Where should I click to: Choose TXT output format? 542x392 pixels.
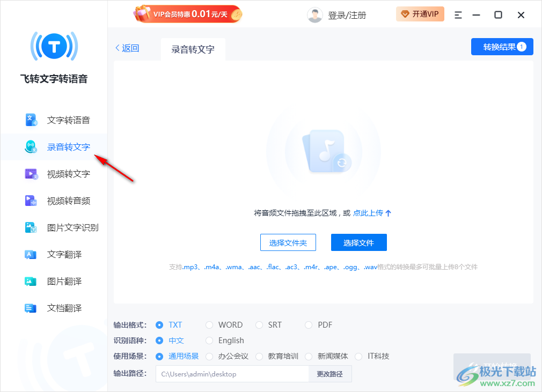coord(159,325)
